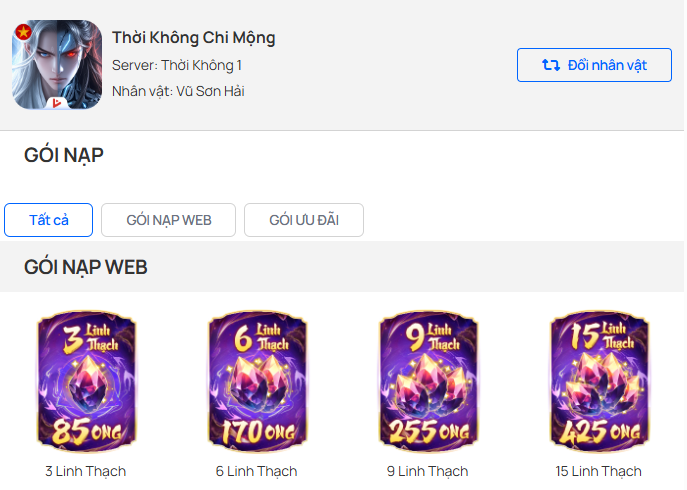Click the 15 Linh Thạch label
Viewport: 687px width, 490px height.
[598, 471]
